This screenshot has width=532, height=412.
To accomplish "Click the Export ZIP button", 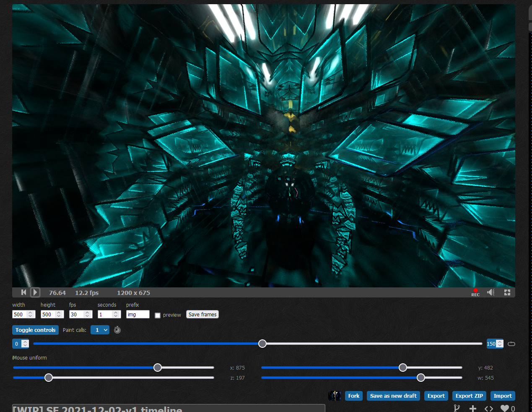I will (x=469, y=396).
